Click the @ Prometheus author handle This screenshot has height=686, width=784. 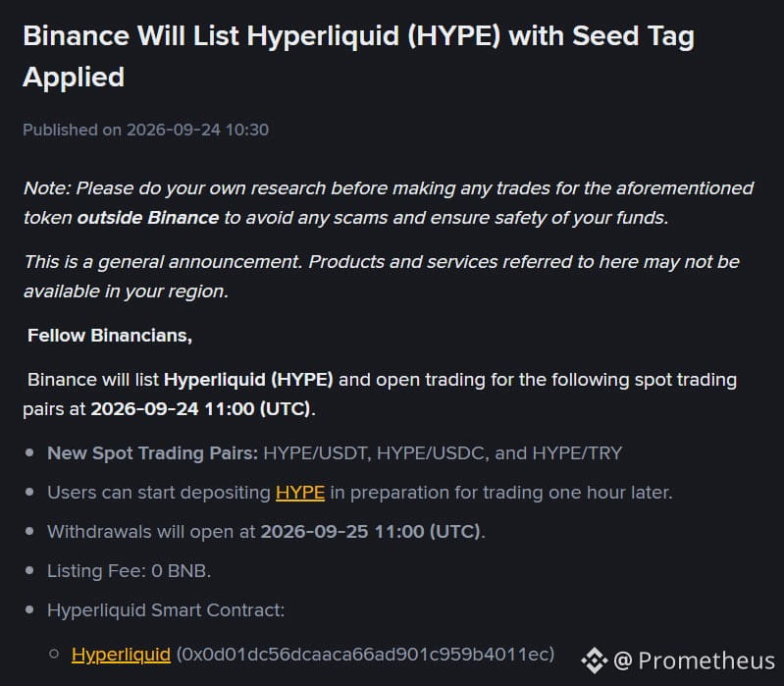click(694, 660)
